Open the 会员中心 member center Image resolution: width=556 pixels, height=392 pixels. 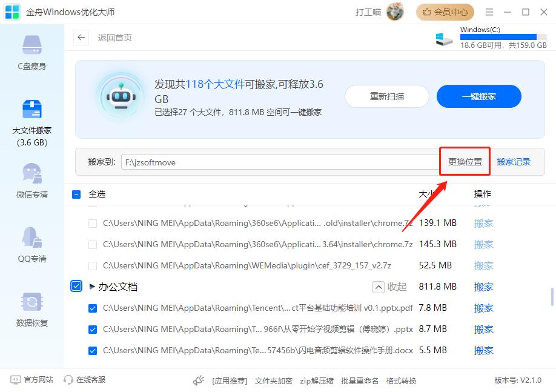tap(445, 12)
